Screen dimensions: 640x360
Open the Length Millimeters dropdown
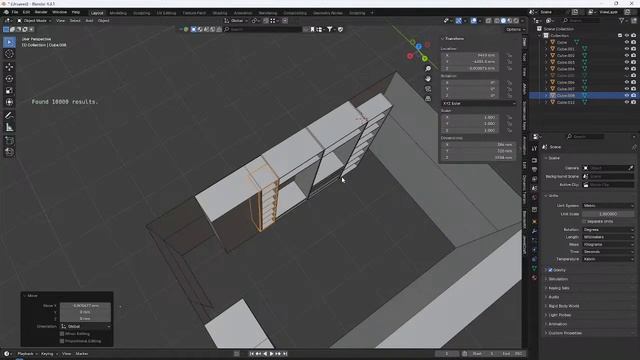coord(608,237)
